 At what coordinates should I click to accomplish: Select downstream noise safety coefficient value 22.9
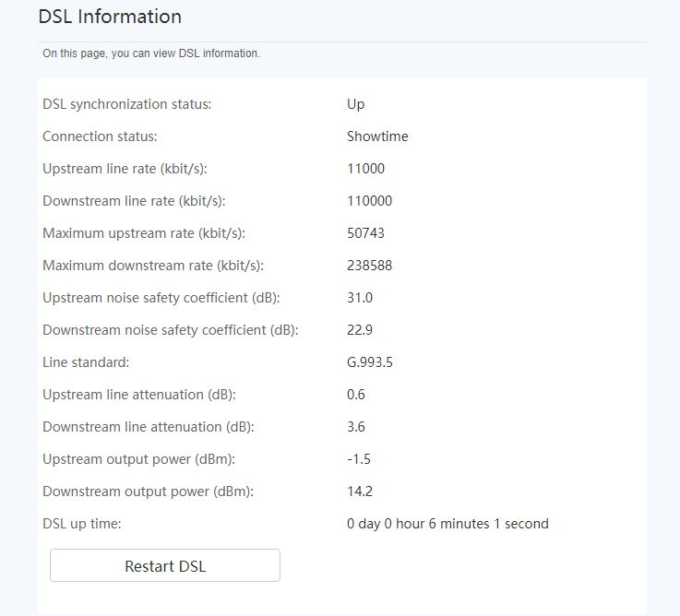click(360, 330)
